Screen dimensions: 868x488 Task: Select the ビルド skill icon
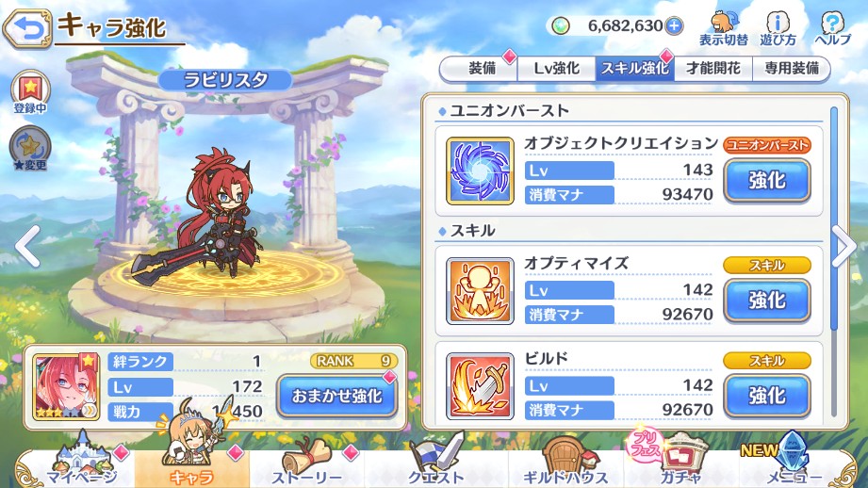480,386
